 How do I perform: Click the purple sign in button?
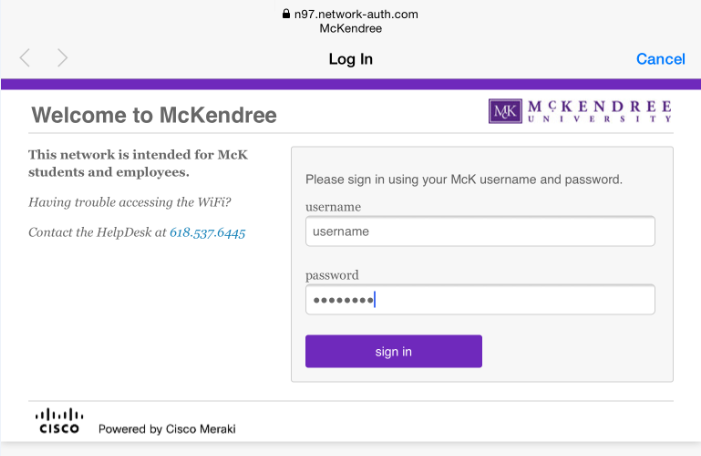(393, 351)
